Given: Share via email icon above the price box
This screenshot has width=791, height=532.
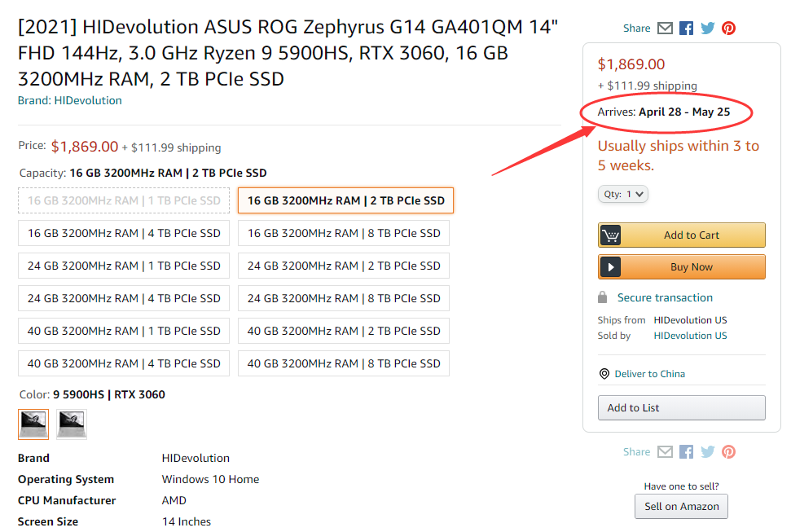Looking at the screenshot, I should point(665,29).
